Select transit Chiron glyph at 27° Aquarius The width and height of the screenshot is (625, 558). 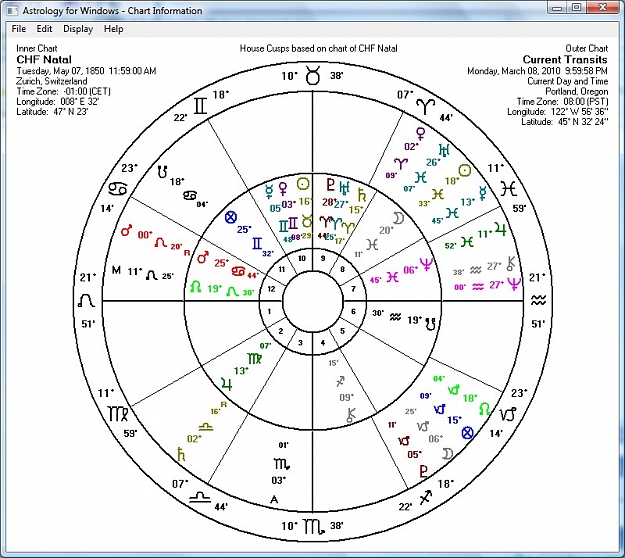point(511,263)
